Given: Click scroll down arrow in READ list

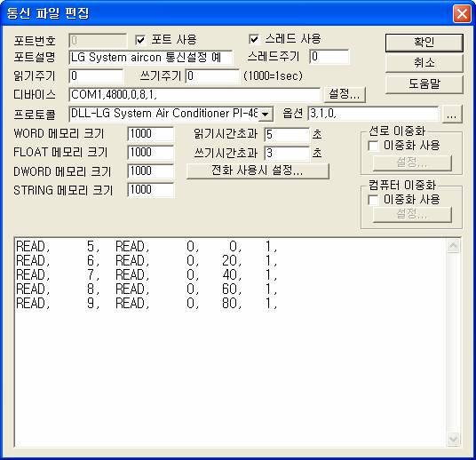Looking at the screenshot, I should tap(453, 439).
